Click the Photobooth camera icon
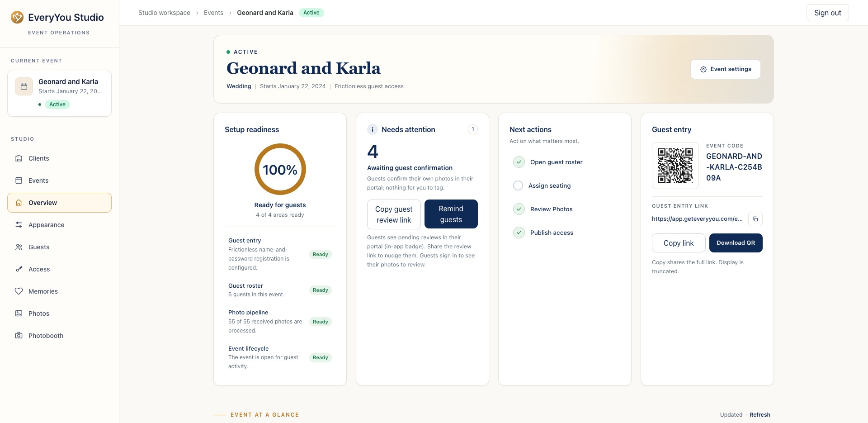This screenshot has width=868, height=423. [x=19, y=336]
